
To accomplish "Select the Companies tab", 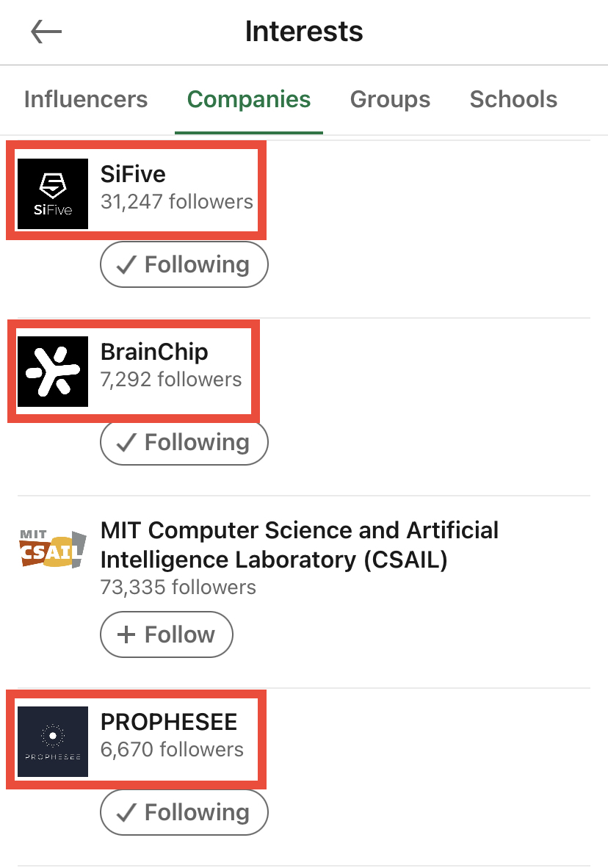I will (x=249, y=99).
